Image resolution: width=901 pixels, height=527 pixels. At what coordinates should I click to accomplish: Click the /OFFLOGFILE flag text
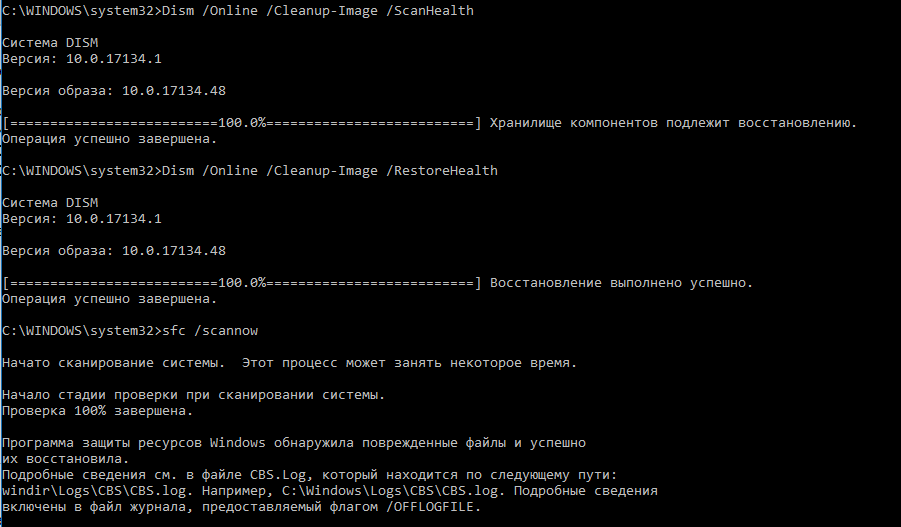point(430,507)
